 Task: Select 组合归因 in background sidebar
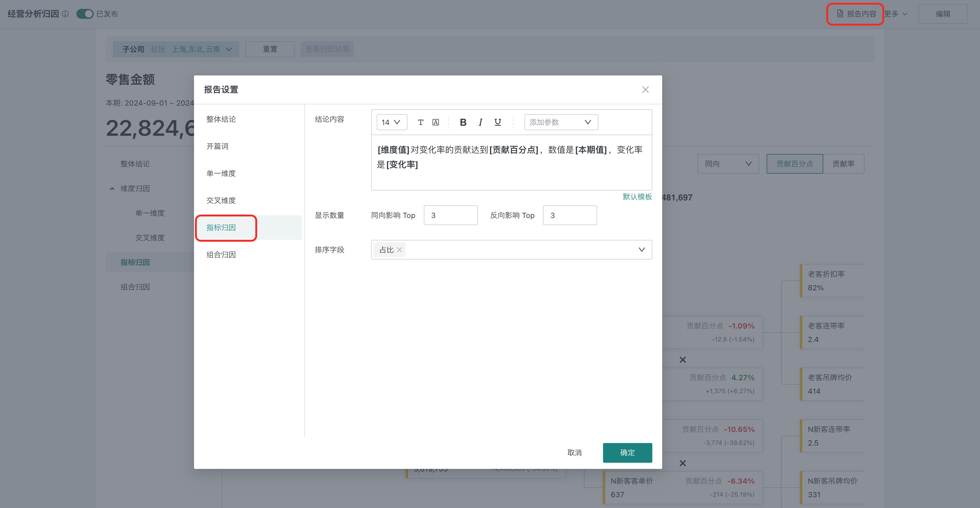tap(135, 287)
